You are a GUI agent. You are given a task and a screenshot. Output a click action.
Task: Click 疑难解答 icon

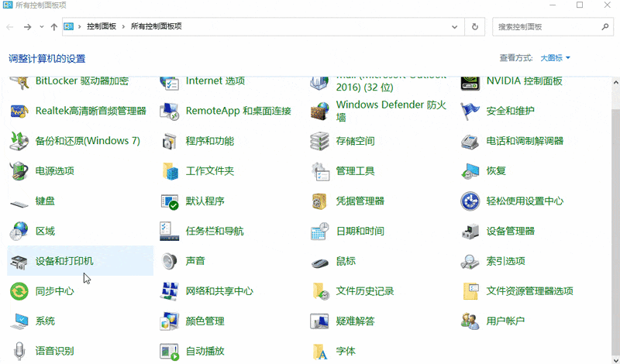[x=319, y=321]
